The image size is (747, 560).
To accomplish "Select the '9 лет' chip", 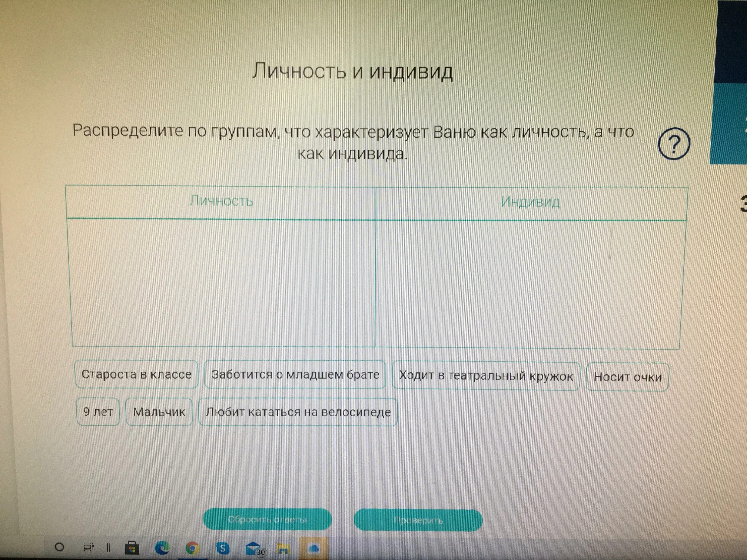I will [98, 411].
